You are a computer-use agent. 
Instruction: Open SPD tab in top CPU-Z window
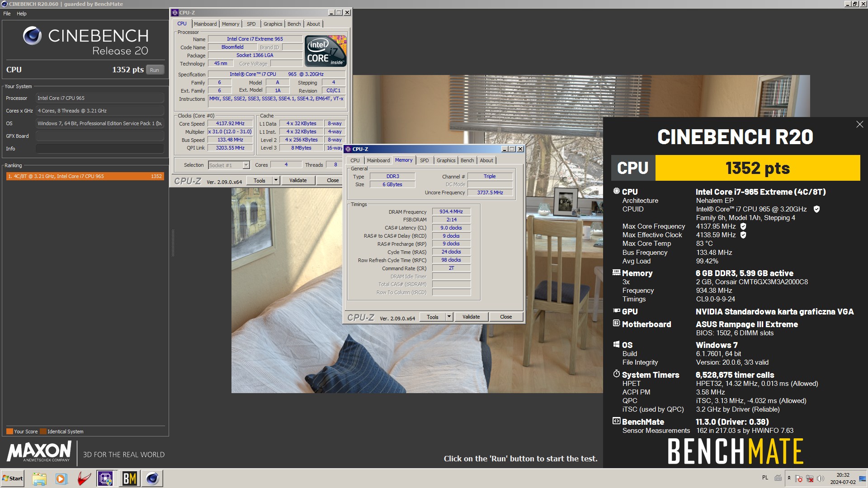[x=251, y=24]
